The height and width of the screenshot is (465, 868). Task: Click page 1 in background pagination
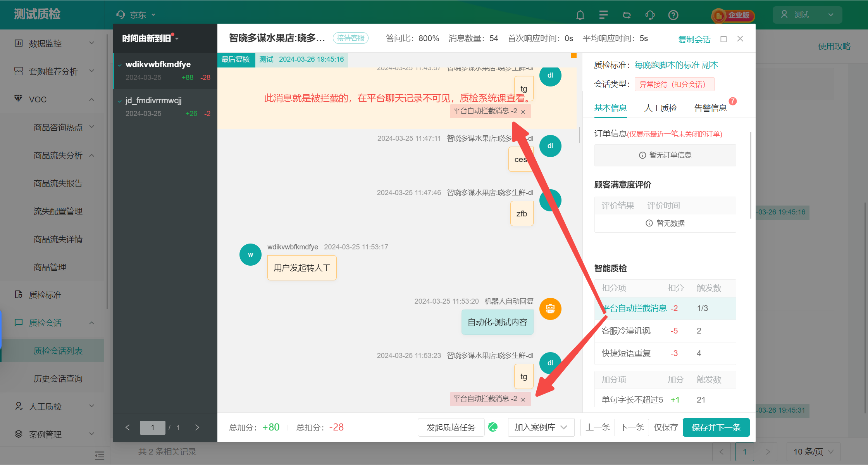tap(745, 452)
